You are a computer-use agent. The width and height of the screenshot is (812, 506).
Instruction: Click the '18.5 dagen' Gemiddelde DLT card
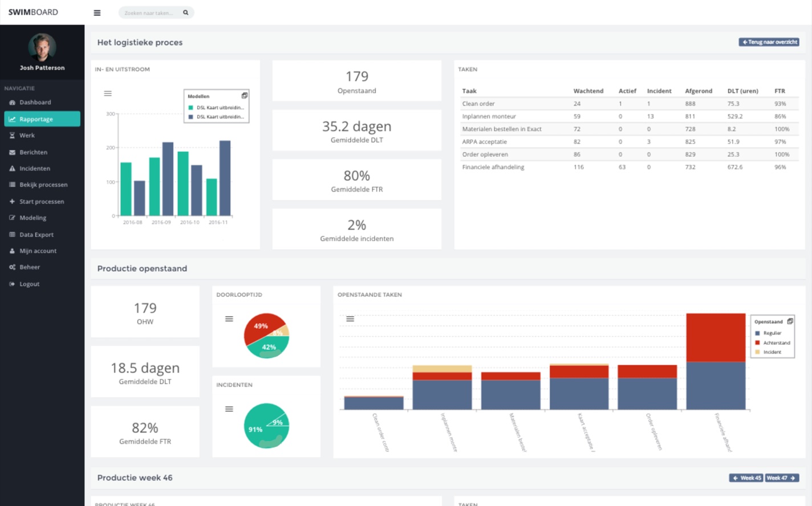145,372
